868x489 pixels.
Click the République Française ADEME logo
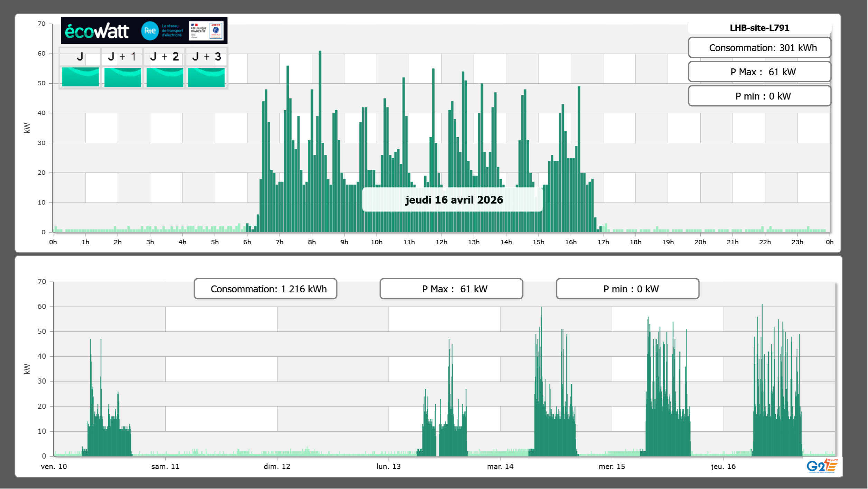click(x=206, y=31)
